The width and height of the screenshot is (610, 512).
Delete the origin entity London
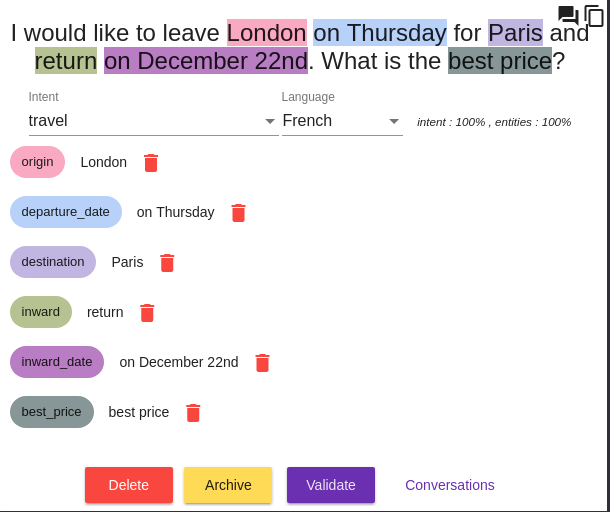151,163
